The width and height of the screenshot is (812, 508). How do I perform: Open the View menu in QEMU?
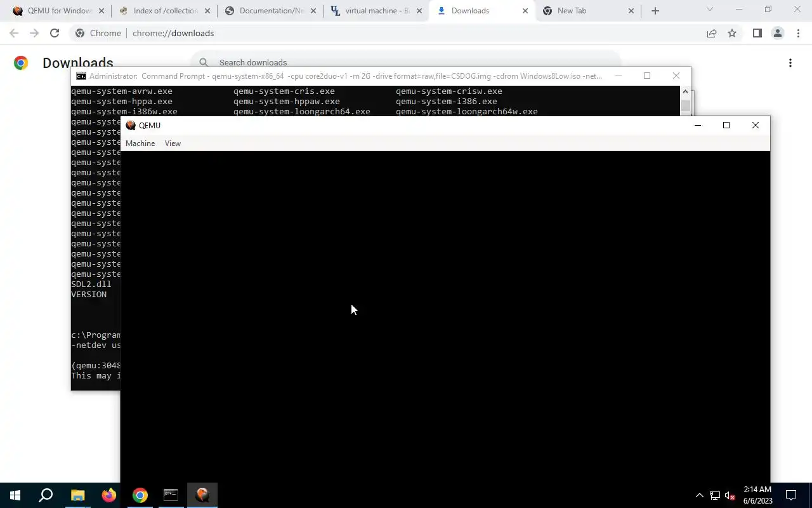coord(173,144)
